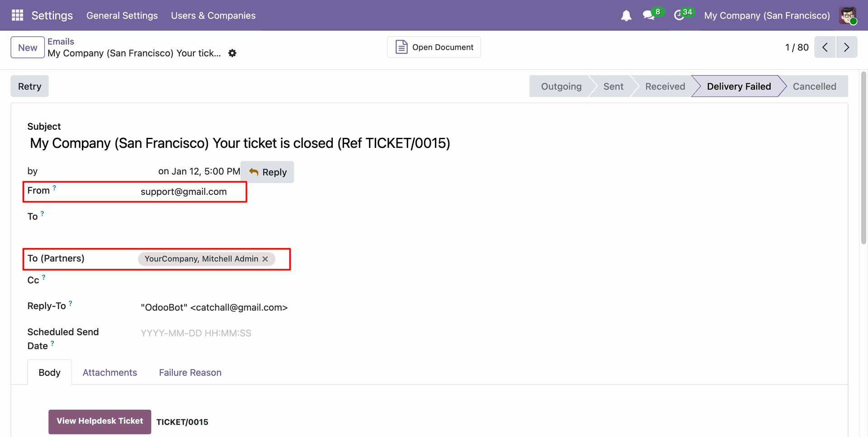Image resolution: width=868 pixels, height=437 pixels.
Task: Switch to the Attachments tab
Action: point(109,373)
